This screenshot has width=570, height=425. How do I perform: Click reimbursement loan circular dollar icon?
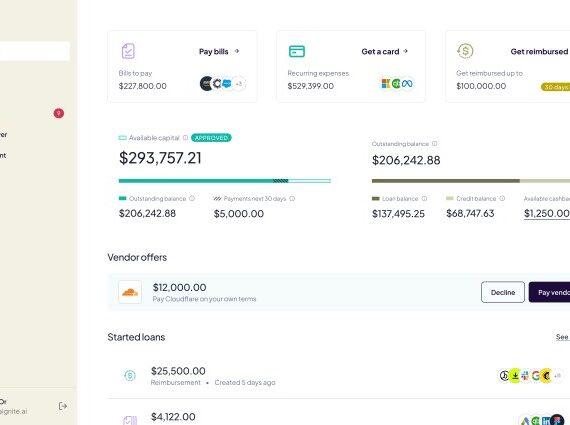(130, 375)
